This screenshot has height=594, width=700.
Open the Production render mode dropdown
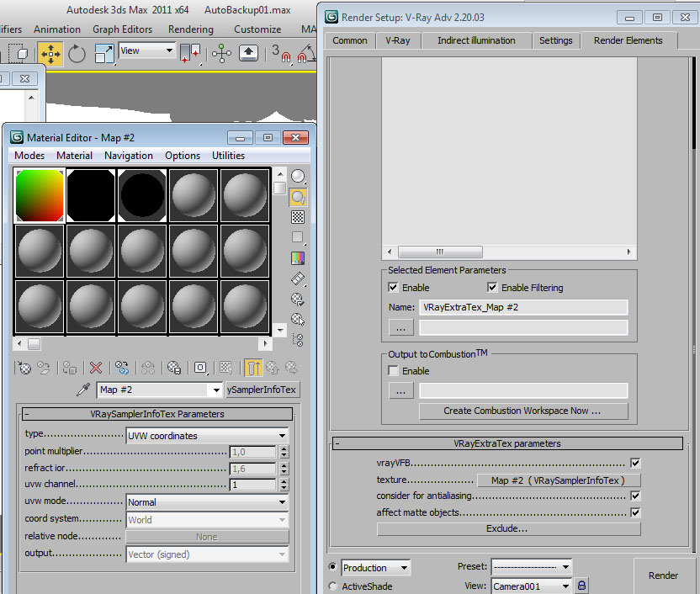tap(376, 568)
